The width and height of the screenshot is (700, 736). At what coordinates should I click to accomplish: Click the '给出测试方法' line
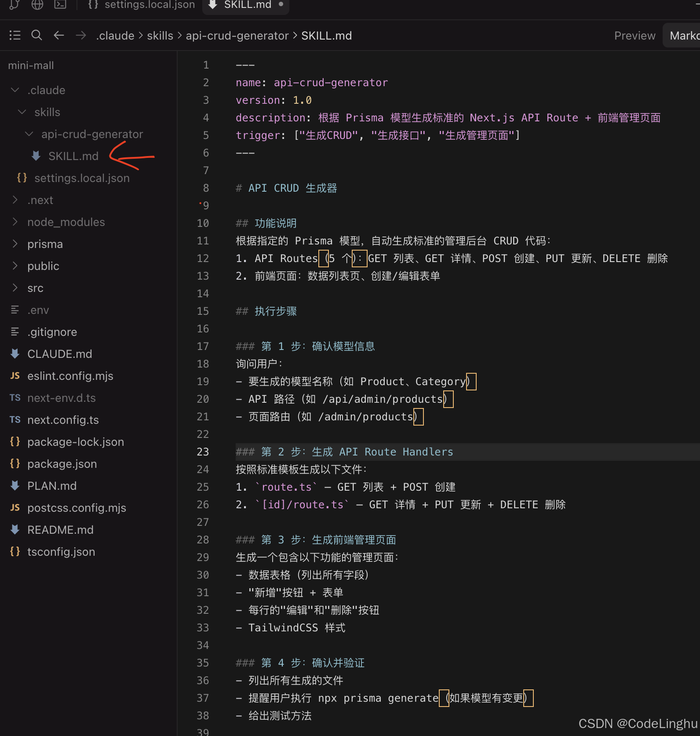[273, 715]
